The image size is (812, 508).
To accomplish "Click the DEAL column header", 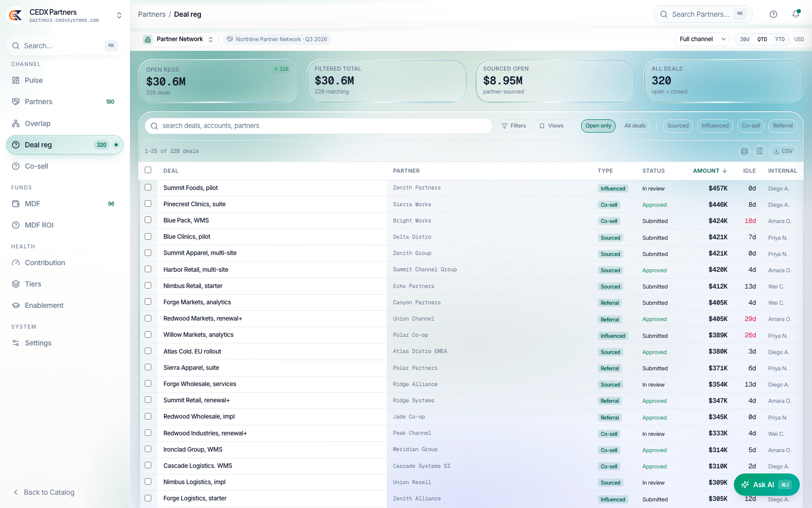I will [x=171, y=171].
